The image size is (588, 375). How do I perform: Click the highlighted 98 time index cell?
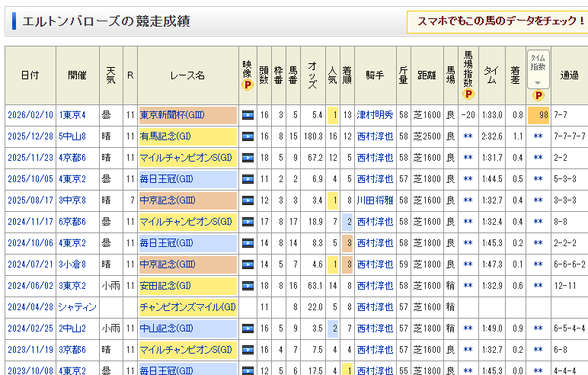coord(539,115)
